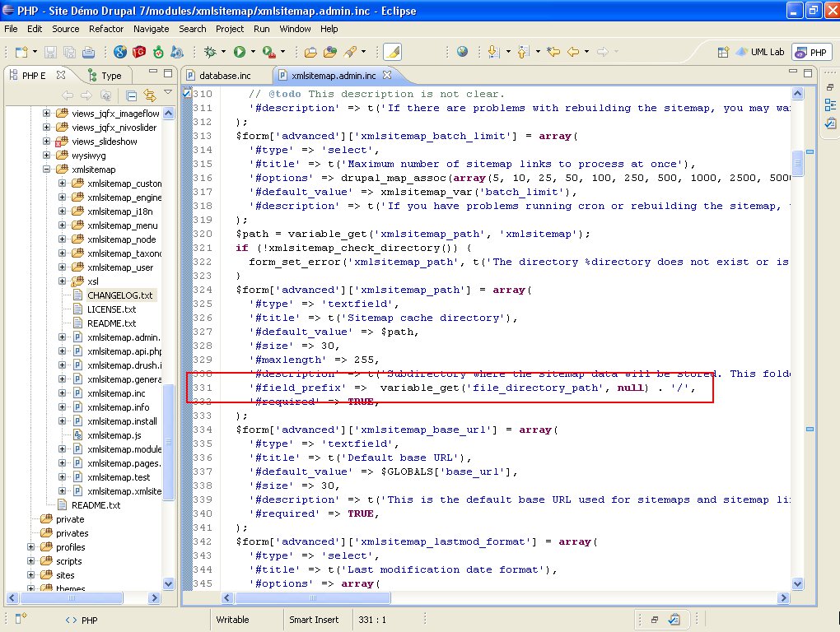Open the Tasks icon in right trim
Image resolution: width=840 pixels, height=632 pixels.
pos(830,123)
